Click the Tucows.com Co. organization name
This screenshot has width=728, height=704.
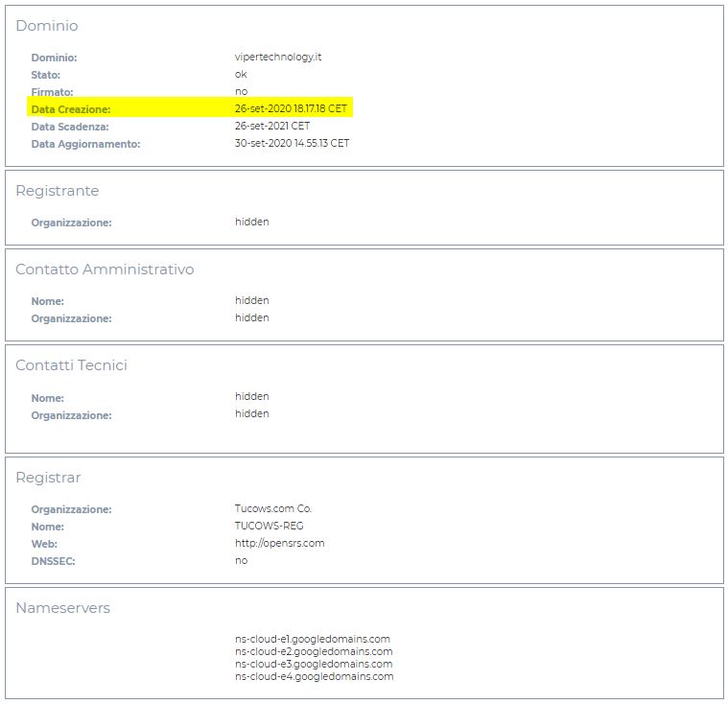coord(273,508)
